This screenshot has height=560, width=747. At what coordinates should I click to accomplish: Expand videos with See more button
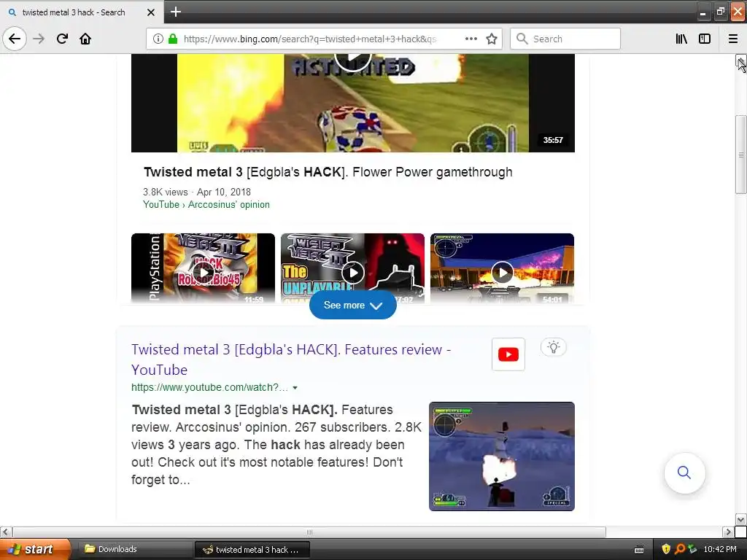[352, 305]
